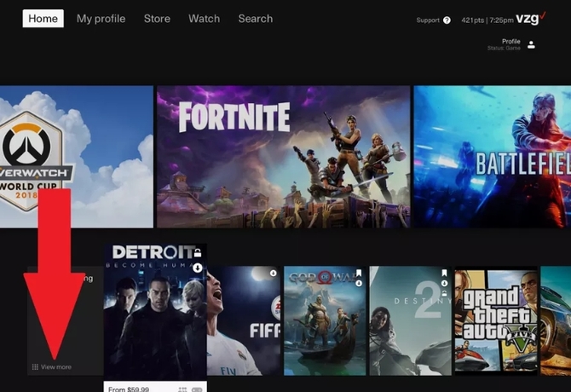Select the Home tab
This screenshot has height=392, width=571.
(x=43, y=19)
